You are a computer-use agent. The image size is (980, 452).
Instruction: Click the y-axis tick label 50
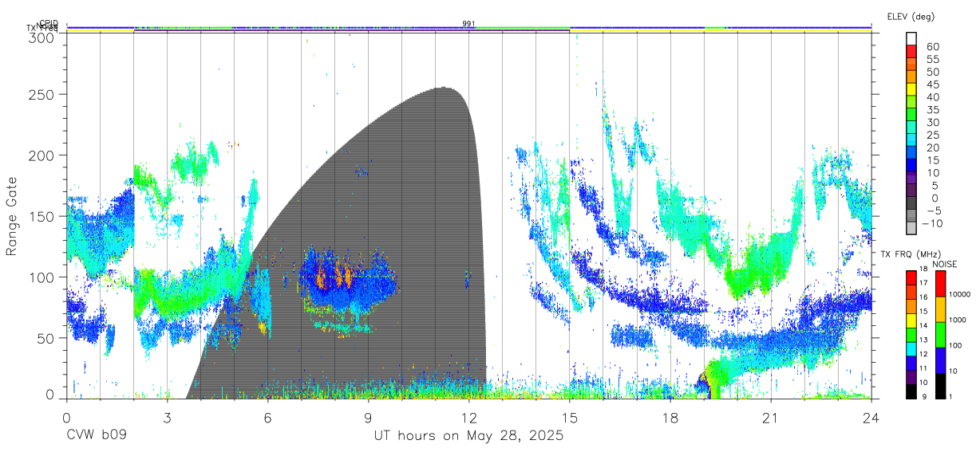(45, 338)
